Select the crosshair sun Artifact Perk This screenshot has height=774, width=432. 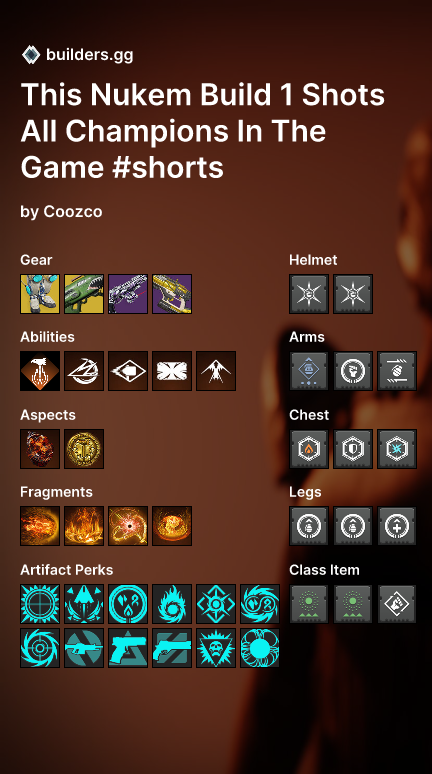40,604
